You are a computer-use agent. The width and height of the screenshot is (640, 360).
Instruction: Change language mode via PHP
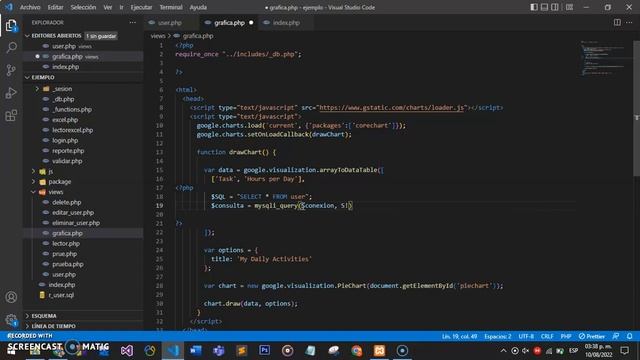click(x=566, y=336)
